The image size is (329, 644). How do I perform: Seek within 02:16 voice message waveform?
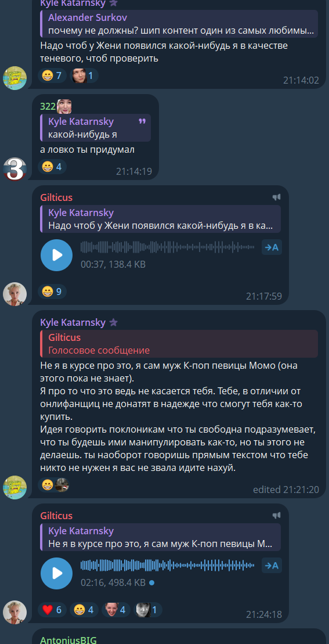(167, 565)
